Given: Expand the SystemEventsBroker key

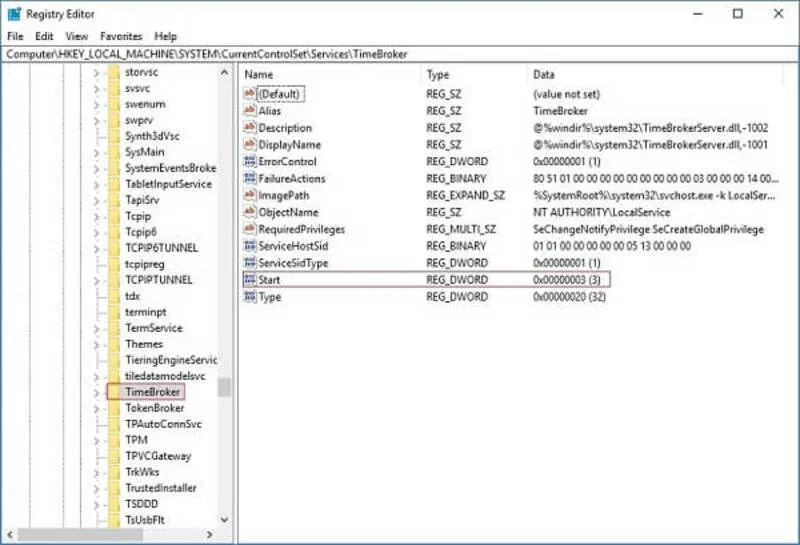Looking at the screenshot, I should coord(96,168).
